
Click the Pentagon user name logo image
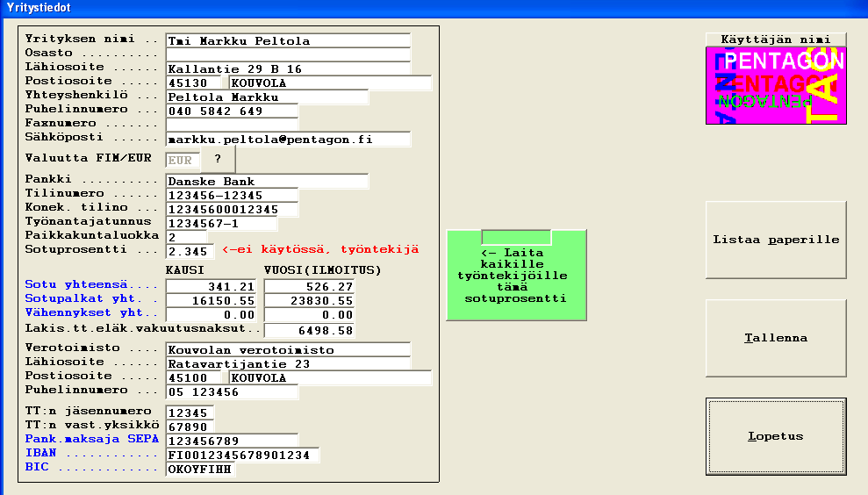(775, 84)
